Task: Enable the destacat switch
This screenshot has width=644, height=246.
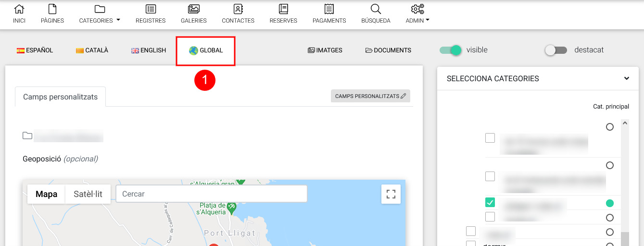Action: pyautogui.click(x=556, y=50)
